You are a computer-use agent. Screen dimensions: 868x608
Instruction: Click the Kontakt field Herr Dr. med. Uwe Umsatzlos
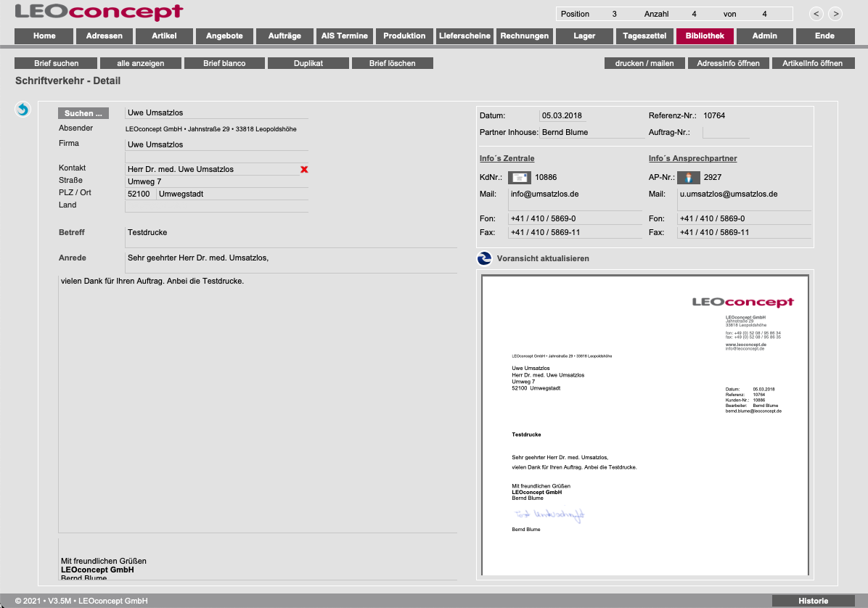click(x=212, y=169)
